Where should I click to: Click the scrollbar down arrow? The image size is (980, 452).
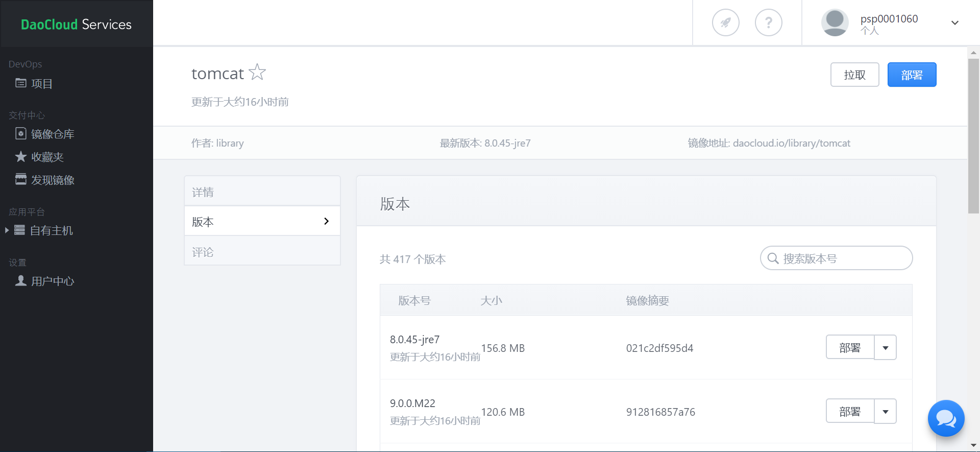click(x=973, y=446)
